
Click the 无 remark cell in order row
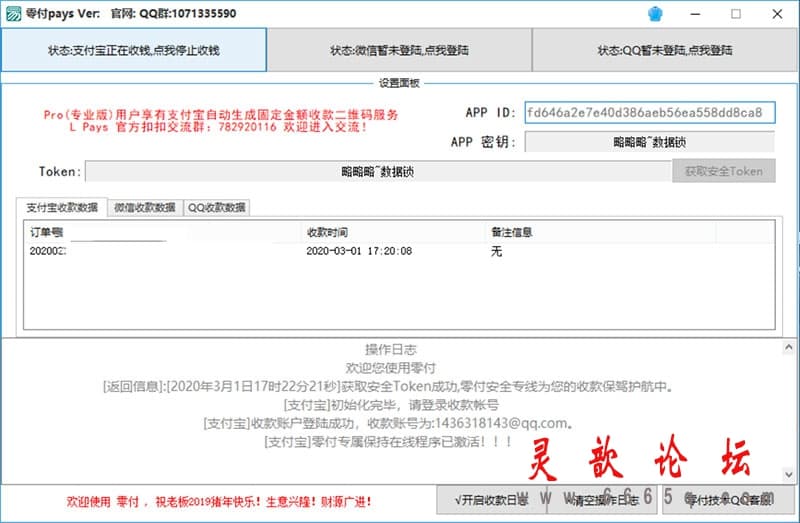click(496, 251)
